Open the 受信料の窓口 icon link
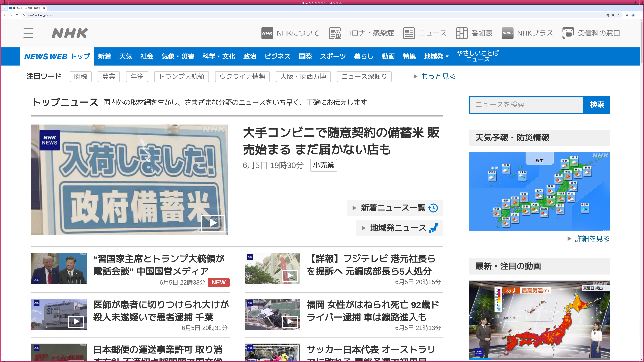Image resolution: width=644 pixels, height=362 pixels. click(568, 33)
